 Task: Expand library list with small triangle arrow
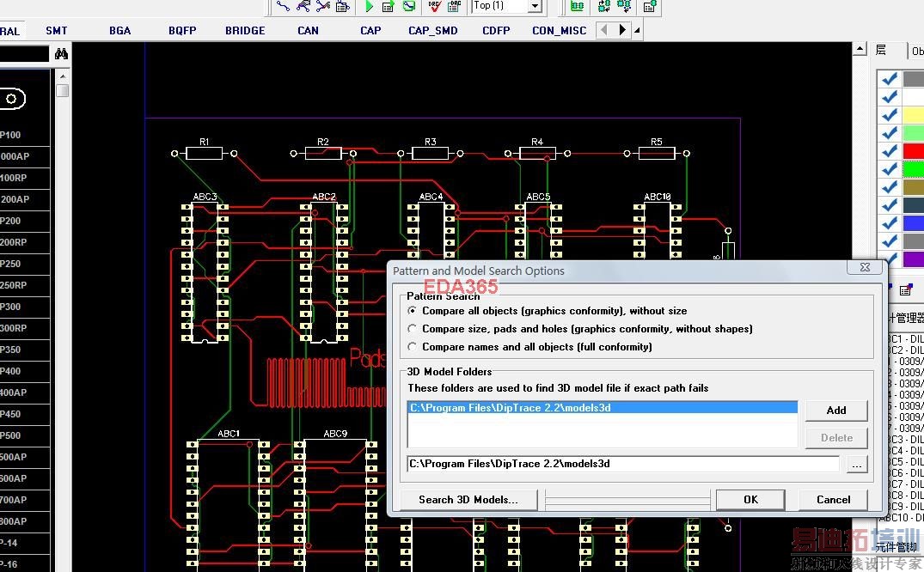(x=637, y=31)
